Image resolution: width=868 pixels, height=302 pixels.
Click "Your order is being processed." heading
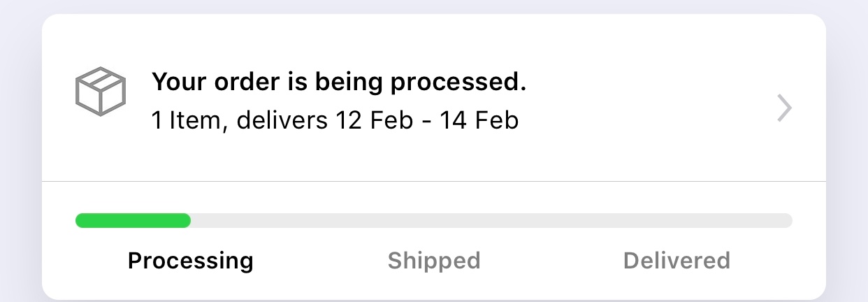pyautogui.click(x=338, y=83)
